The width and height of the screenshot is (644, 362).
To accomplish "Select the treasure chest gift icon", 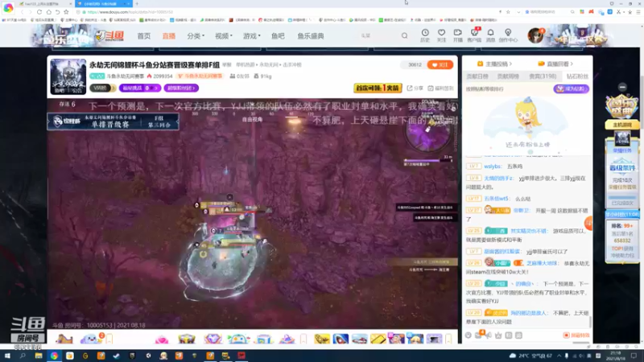I will point(187,339).
